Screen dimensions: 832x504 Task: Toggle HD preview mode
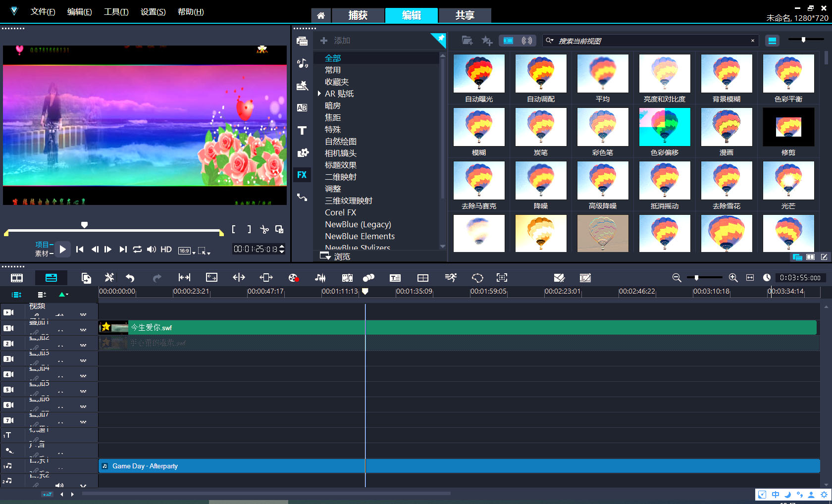click(x=166, y=250)
